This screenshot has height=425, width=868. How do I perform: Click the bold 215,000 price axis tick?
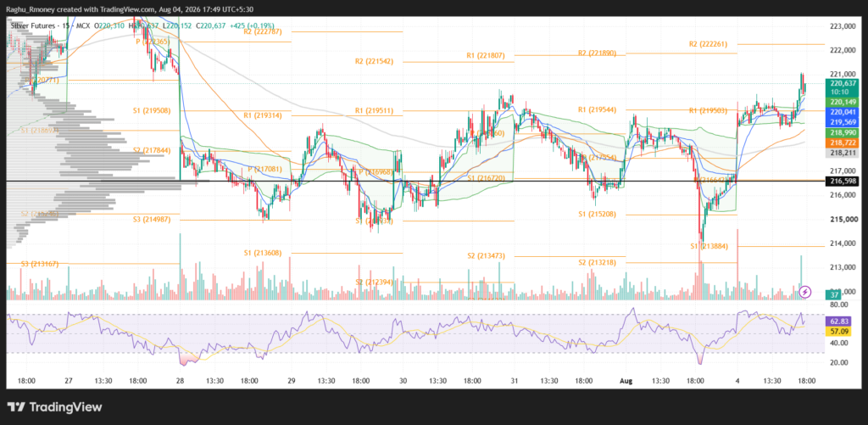(x=843, y=220)
